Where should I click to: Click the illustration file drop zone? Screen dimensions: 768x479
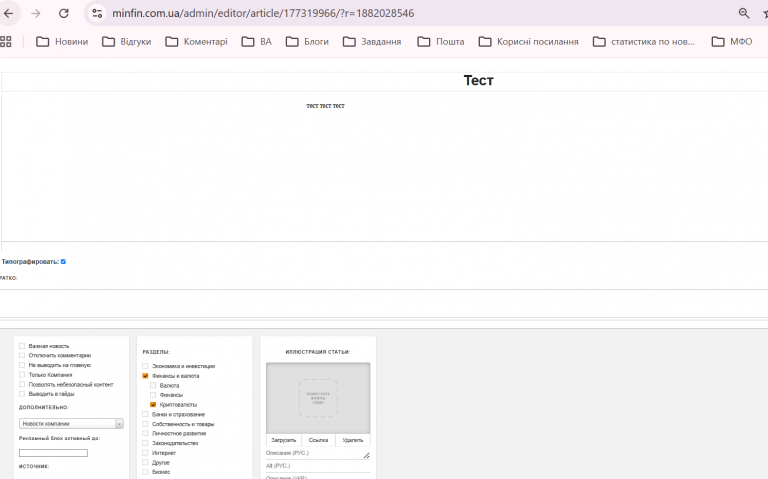click(318, 398)
